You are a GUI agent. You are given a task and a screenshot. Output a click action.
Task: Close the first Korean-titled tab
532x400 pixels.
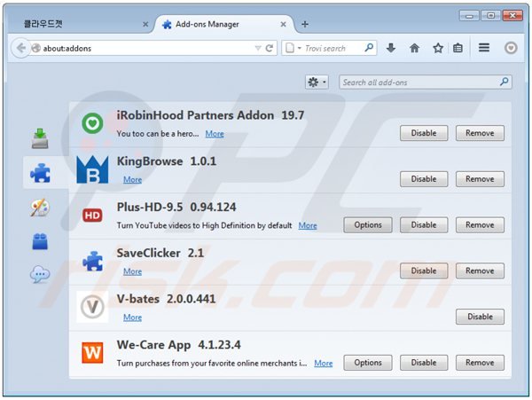[x=145, y=24]
